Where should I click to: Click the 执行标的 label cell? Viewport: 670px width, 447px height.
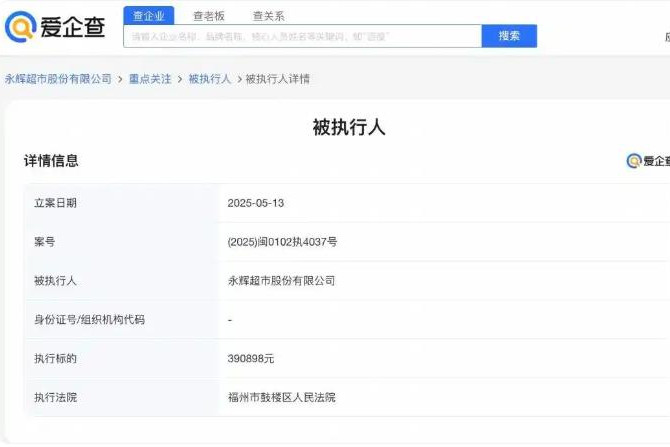tap(122, 359)
